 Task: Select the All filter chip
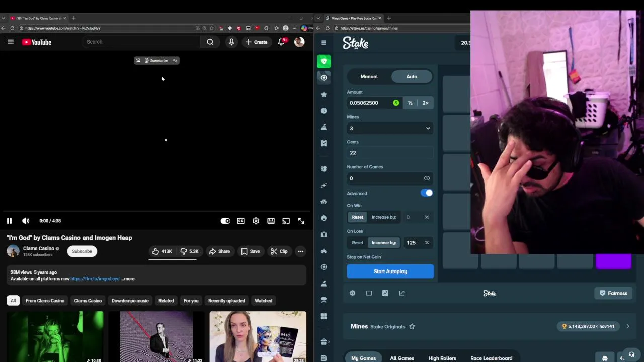pos(13,301)
